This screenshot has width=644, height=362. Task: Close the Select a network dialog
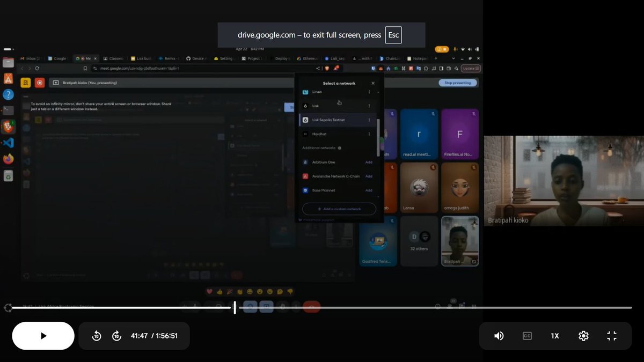[373, 83]
